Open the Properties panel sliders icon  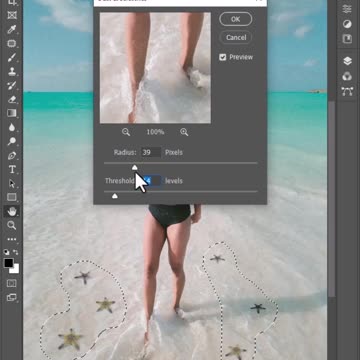tap(347, 9)
